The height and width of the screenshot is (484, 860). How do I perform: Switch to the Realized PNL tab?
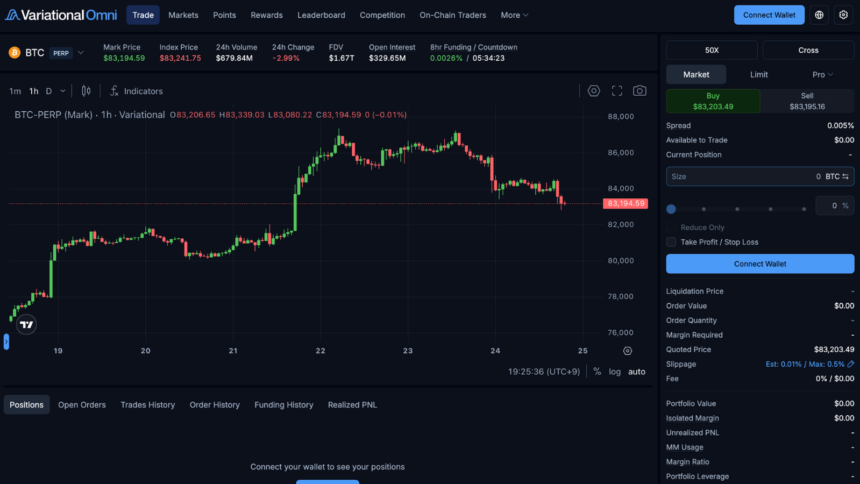pos(352,404)
